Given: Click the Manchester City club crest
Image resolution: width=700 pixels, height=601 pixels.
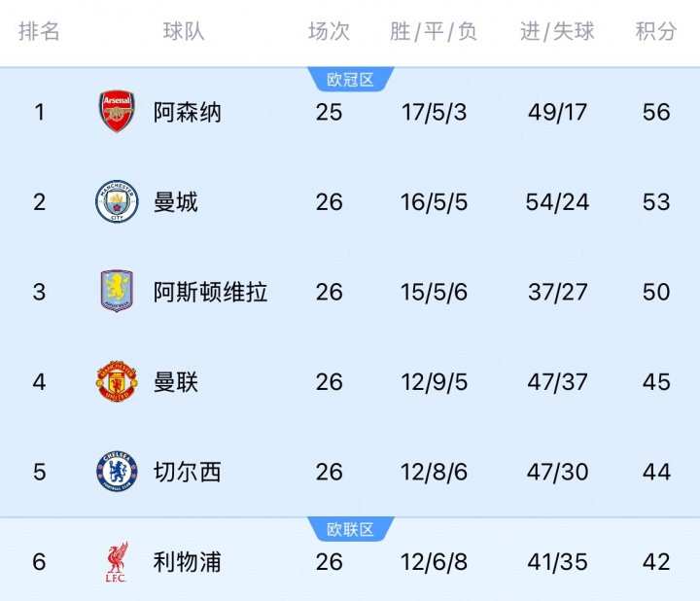Looking at the screenshot, I should click(117, 201).
